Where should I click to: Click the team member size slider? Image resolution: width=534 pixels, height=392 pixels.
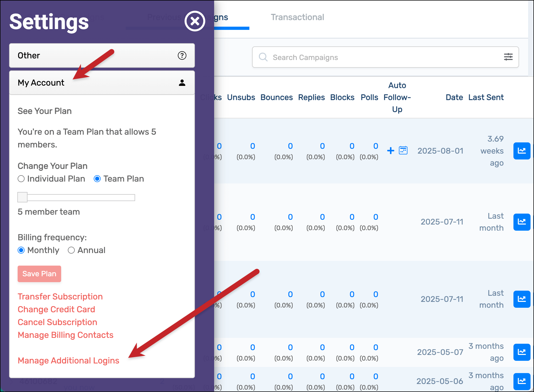click(76, 197)
